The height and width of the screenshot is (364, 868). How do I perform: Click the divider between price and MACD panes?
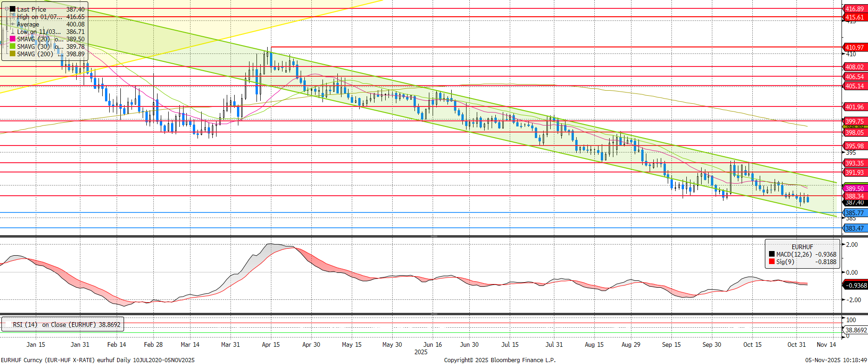pos(434,237)
